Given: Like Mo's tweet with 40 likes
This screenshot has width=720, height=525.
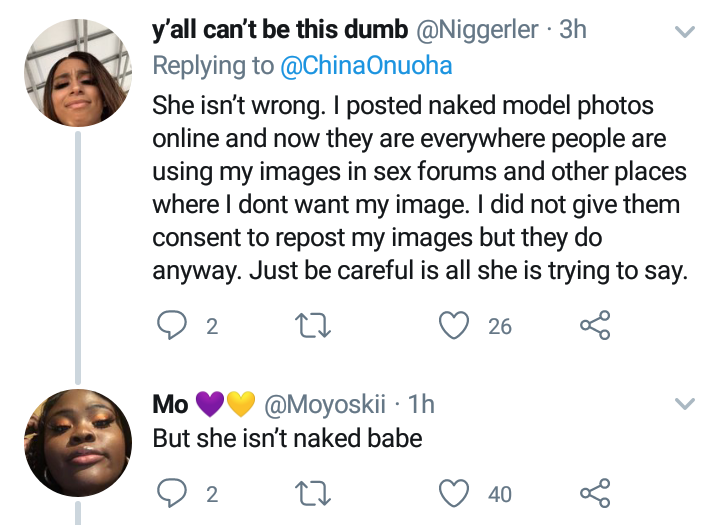Looking at the screenshot, I should point(456,492).
